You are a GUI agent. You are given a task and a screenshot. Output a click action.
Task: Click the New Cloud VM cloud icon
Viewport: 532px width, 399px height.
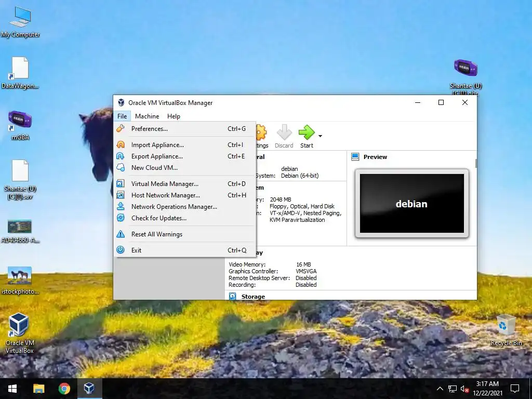coord(121,167)
